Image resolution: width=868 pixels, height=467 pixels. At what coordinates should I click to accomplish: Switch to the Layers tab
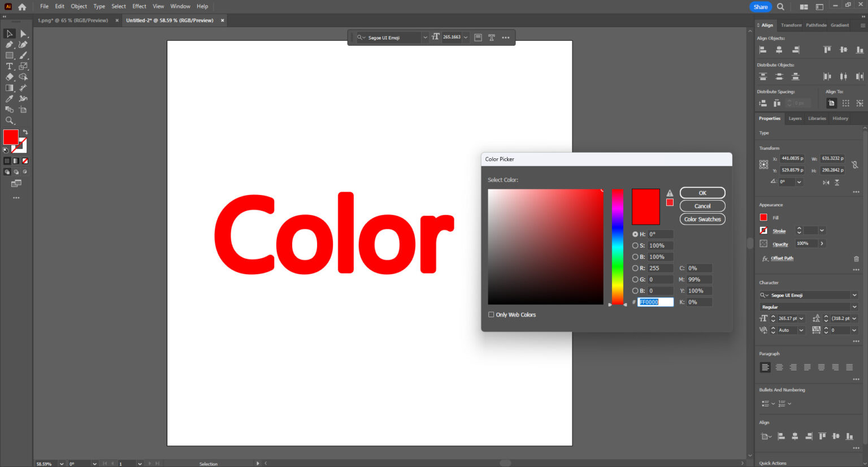[x=795, y=118]
